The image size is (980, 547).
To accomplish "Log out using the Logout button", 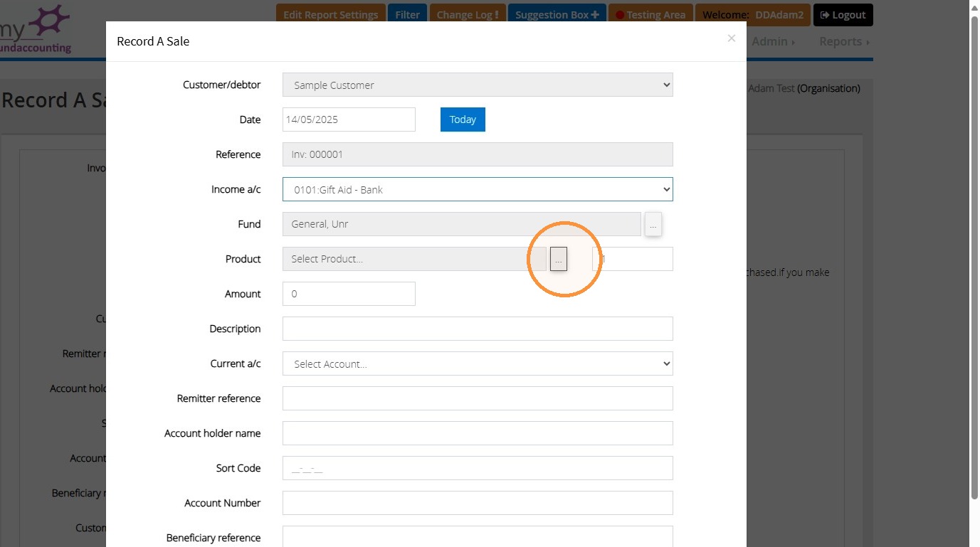I will coord(843,14).
